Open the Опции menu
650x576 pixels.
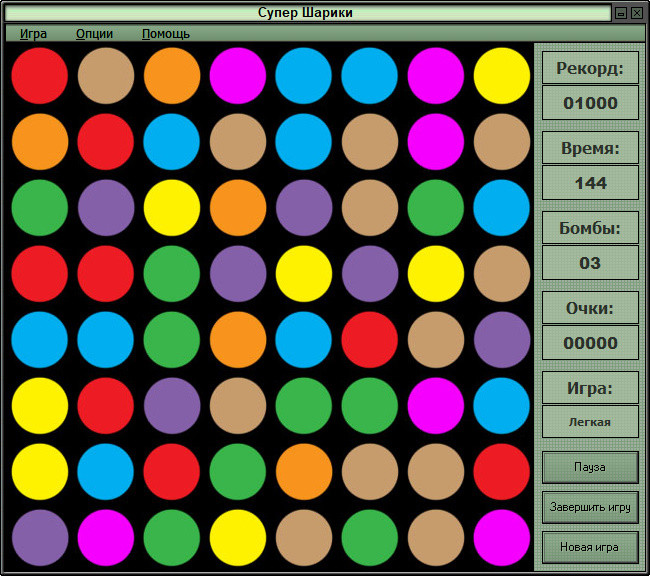pyautogui.click(x=95, y=34)
